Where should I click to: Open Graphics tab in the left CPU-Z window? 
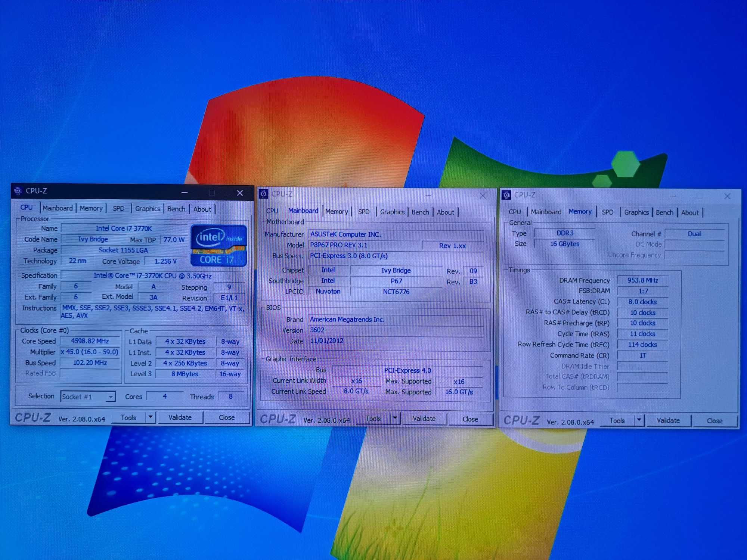[x=148, y=209]
